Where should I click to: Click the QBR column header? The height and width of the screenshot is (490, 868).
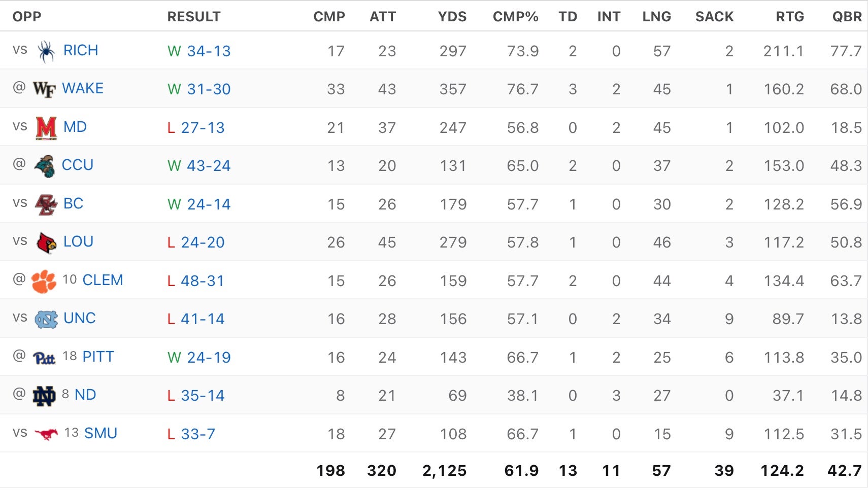tap(847, 17)
